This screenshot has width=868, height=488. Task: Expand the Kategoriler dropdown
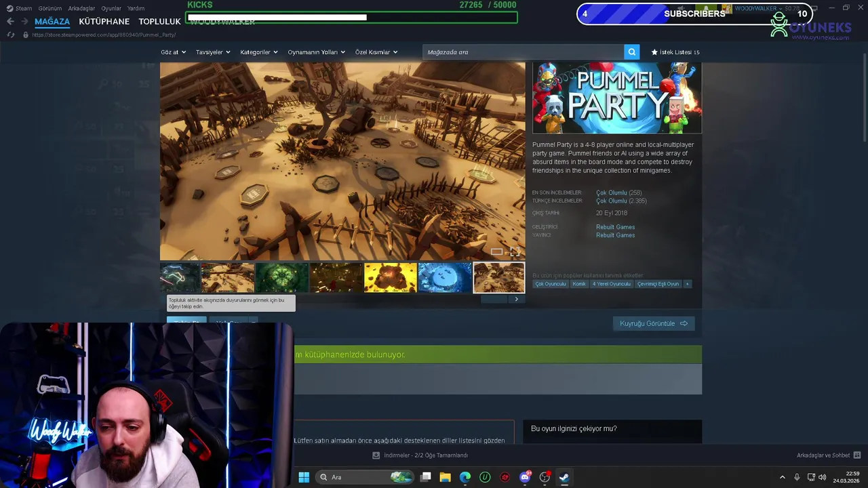tap(259, 52)
